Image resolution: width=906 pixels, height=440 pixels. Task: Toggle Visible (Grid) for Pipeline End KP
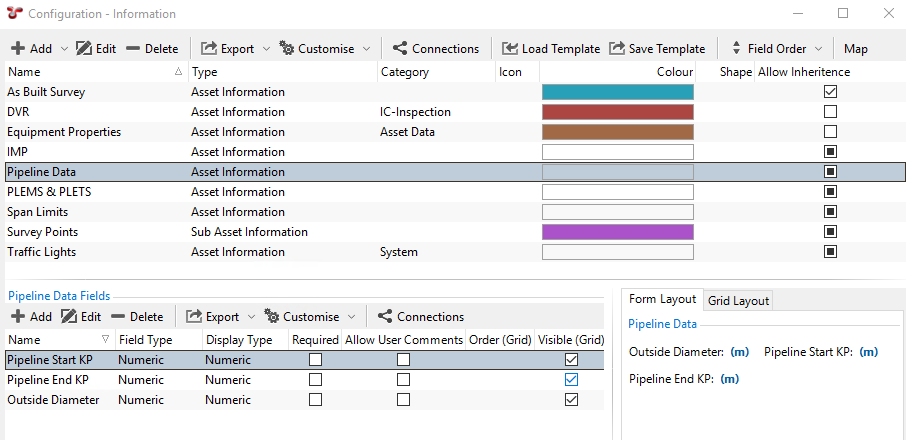point(571,380)
